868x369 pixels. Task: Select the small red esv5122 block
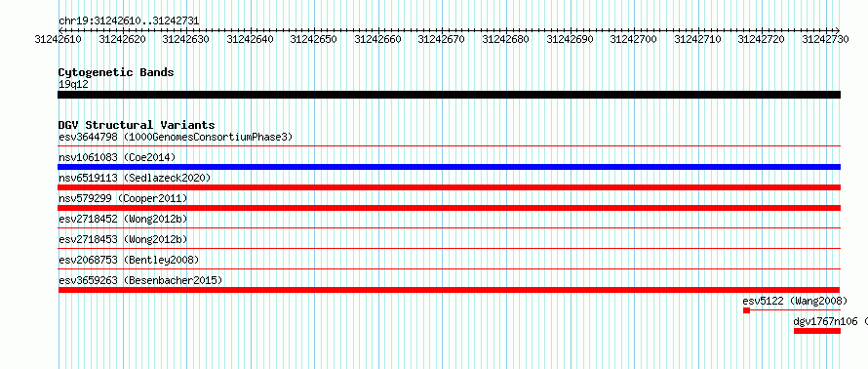point(747,310)
